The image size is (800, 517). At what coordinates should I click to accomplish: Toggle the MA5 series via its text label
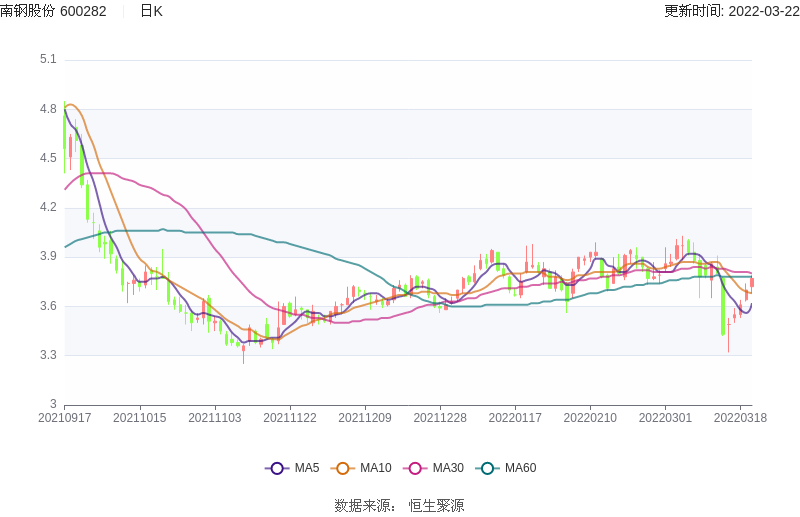[x=307, y=468]
